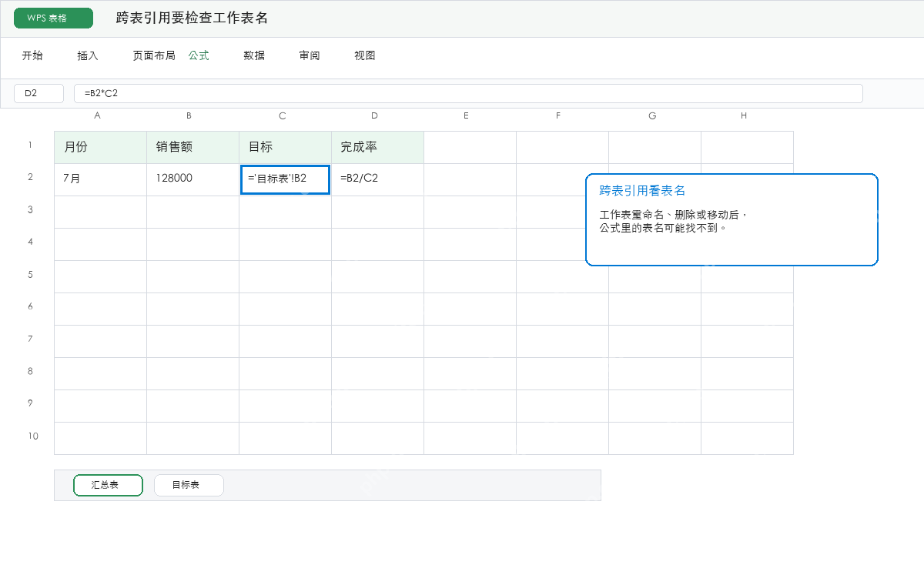
Task: Click the 月份 header cell
Action: [x=101, y=148]
